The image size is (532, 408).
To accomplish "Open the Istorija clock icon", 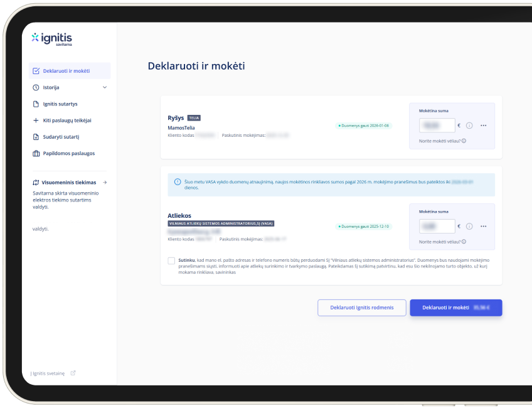I will (36, 87).
